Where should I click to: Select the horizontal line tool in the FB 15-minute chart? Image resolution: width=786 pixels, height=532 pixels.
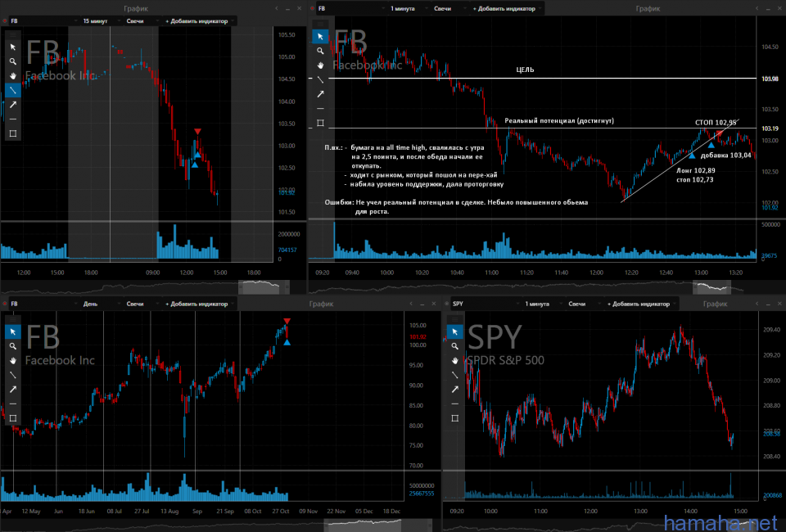point(13,119)
